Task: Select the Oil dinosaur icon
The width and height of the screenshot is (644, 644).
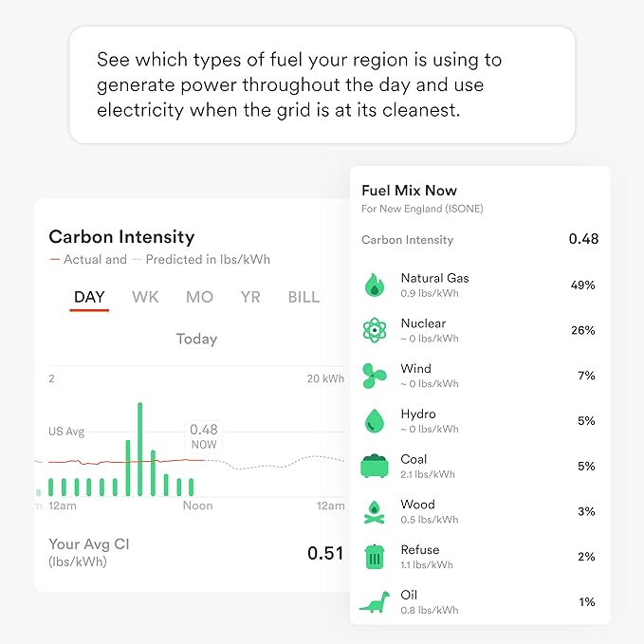Action: 374,602
